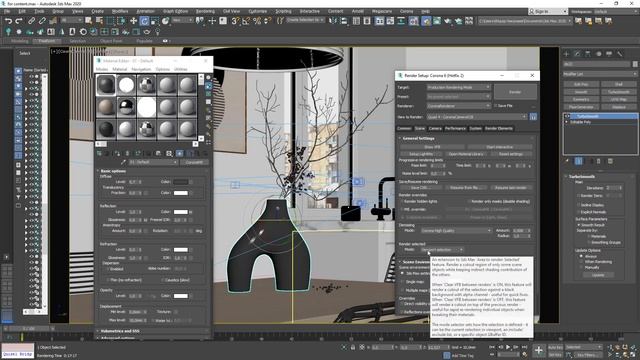Click the Corona light bulb toolbar icon
Screen dimensions: 640x360
click(x=8, y=31)
